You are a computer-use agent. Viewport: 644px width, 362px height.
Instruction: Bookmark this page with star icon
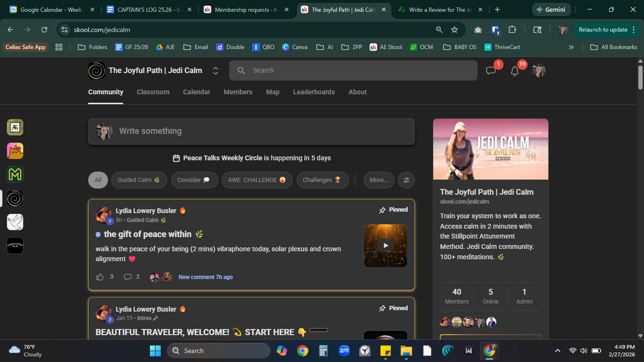[454, 30]
